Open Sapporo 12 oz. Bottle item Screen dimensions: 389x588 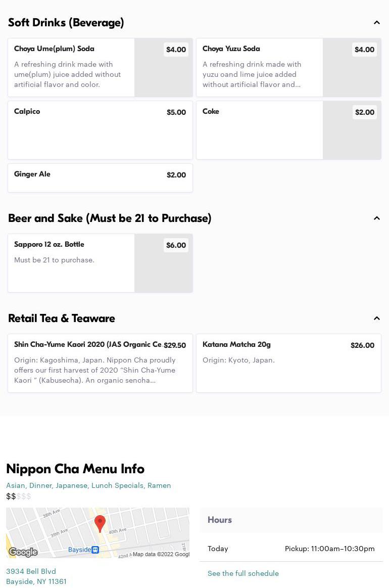[71, 263]
